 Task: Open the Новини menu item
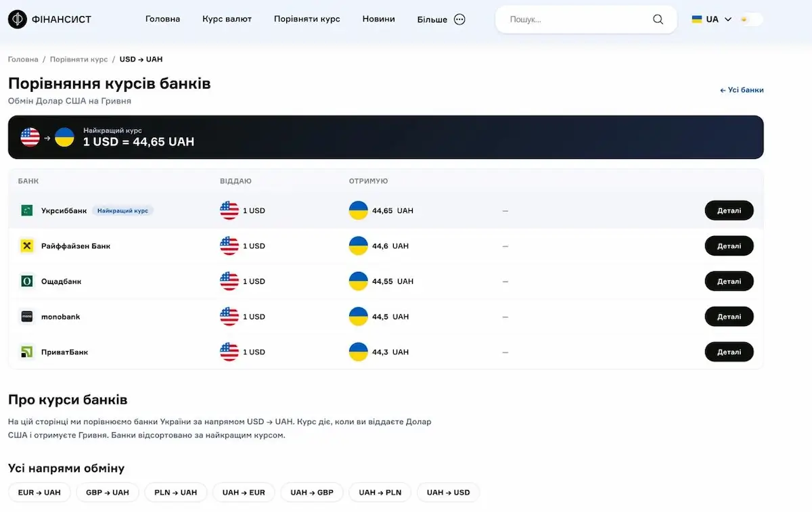[379, 19]
